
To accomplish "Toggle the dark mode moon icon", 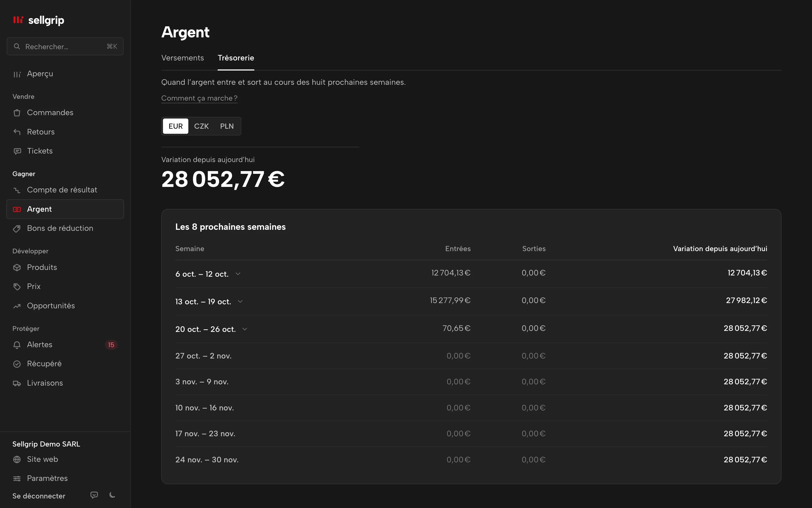I will (113, 495).
